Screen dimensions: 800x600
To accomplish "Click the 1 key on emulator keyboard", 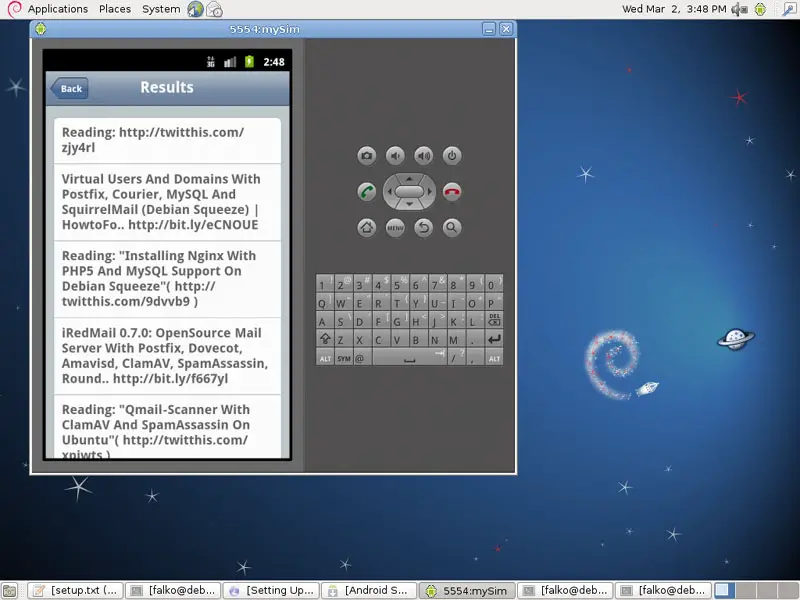I will click(325, 283).
